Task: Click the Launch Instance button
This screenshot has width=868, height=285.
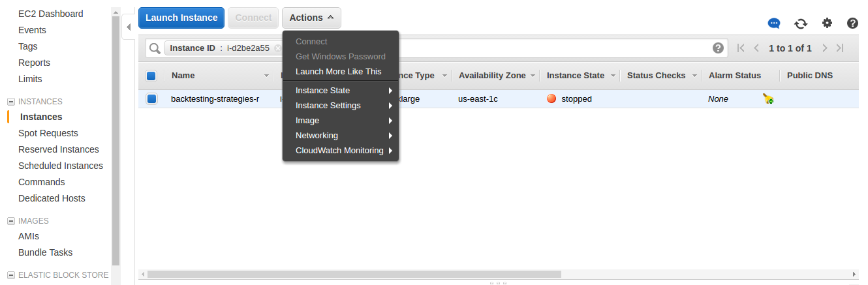Action: (181, 18)
